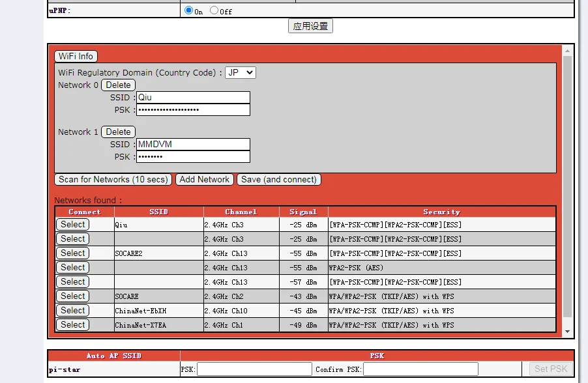This screenshot has height=383, width=588.
Task: Focus Network 1 PSK password field
Action: click(x=193, y=156)
